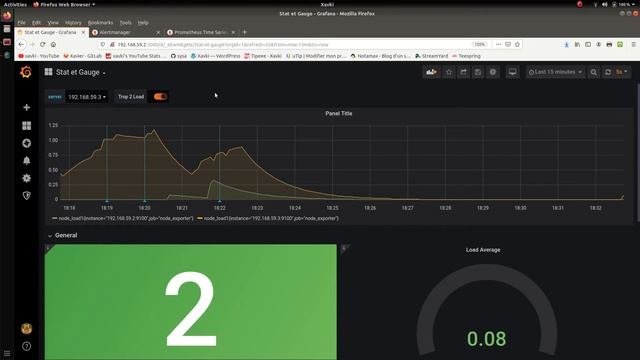
Task: Open the sysa bookmark
Action: tap(179, 56)
